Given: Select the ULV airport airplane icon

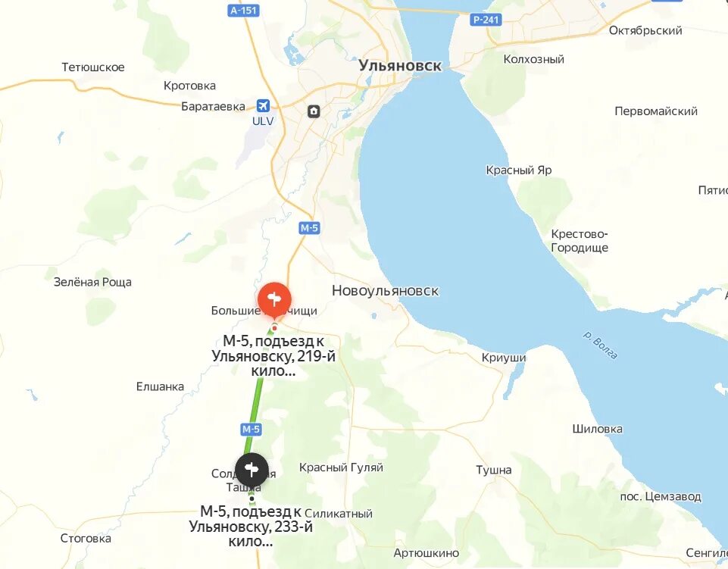Looking at the screenshot, I should (x=263, y=105).
